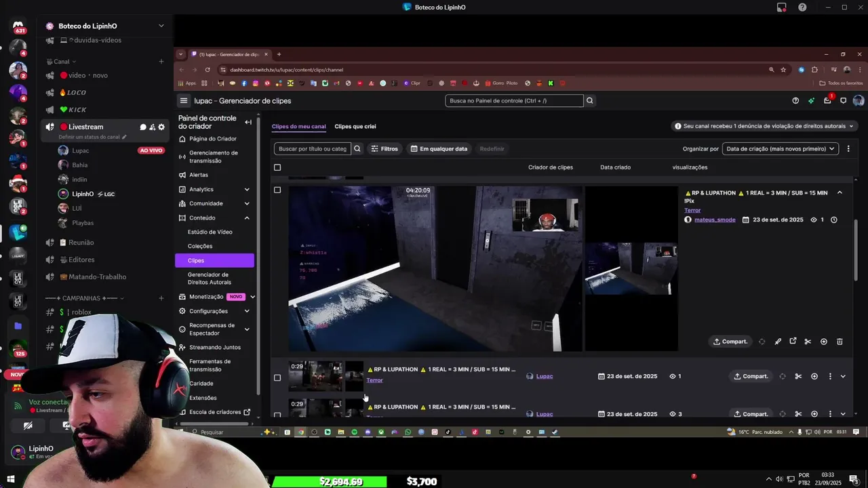Viewport: 868px width, 488px height.
Task: Collapse the Painel de controle sidebar
Action: tap(248, 122)
